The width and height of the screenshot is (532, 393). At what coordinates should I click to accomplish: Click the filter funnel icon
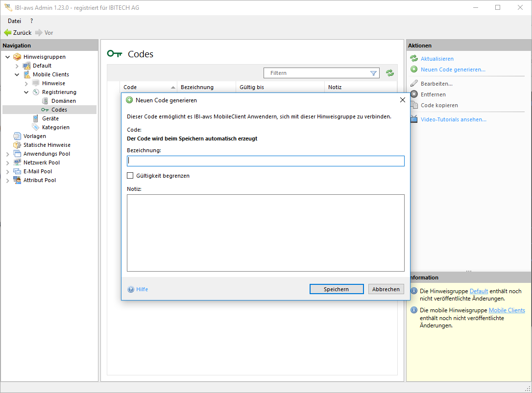(x=374, y=73)
